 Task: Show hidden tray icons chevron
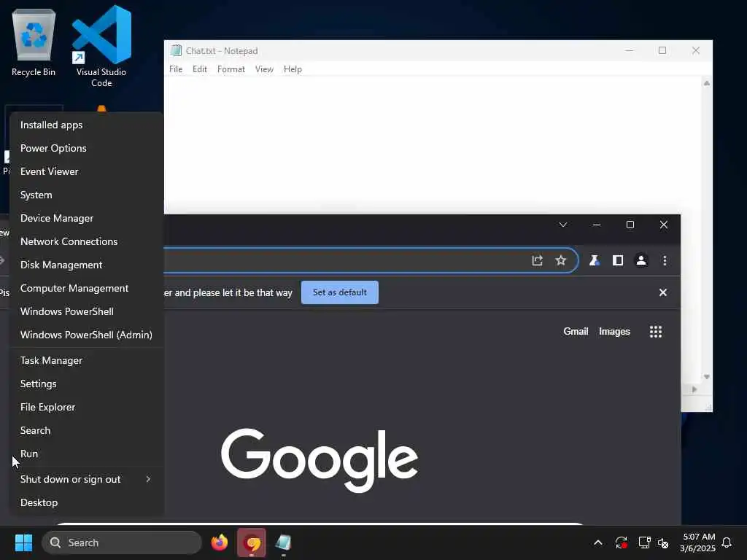point(598,542)
